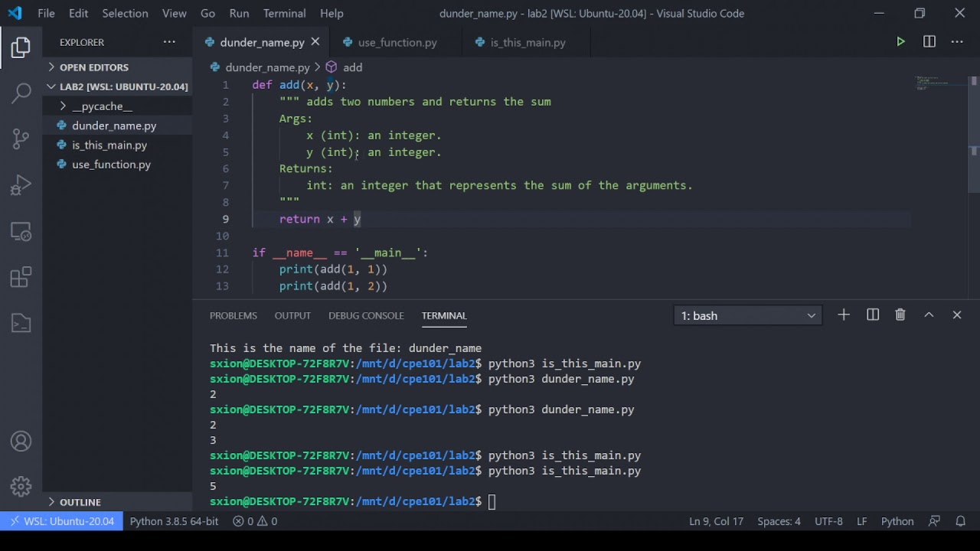Open the feedback icon in status bar

click(934, 521)
